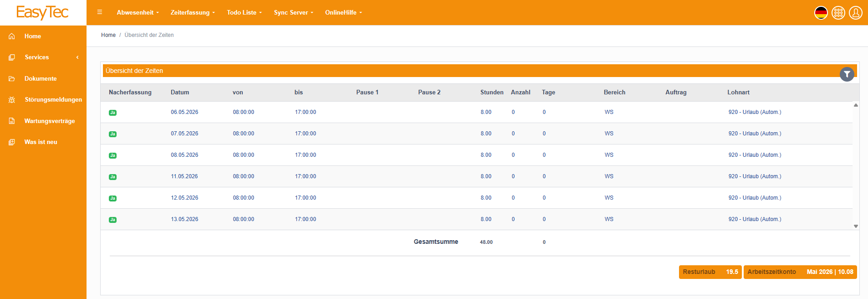Click the Ja badge for 08.05.2026
The image size is (868, 299).
112,155
